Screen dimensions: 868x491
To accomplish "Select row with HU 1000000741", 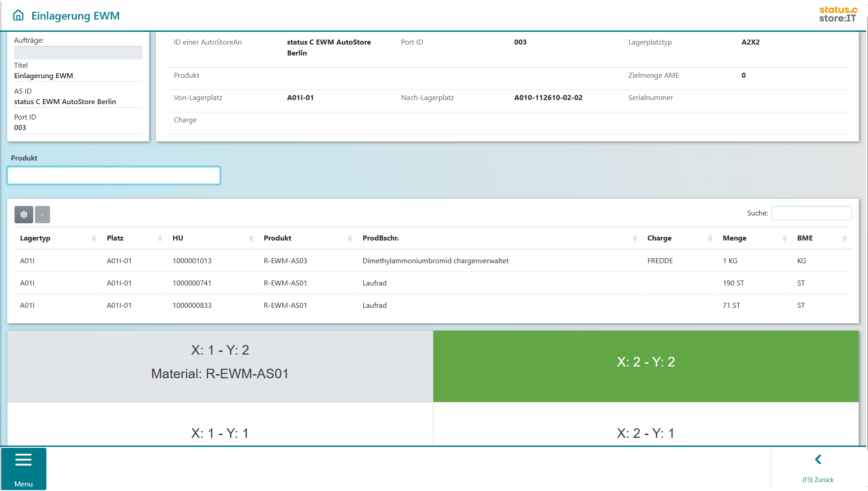I will pos(192,283).
